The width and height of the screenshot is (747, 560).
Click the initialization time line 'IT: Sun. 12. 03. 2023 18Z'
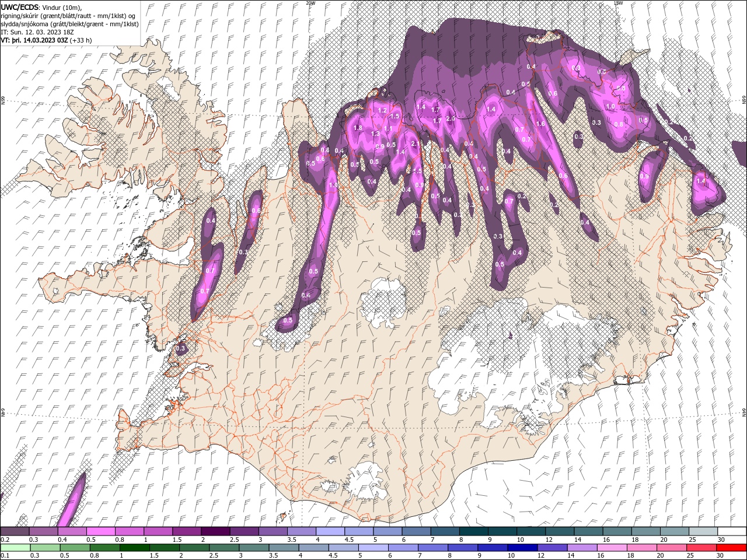click(37, 32)
